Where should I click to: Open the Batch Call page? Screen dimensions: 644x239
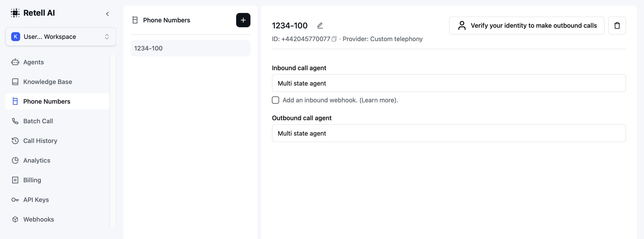[38, 121]
